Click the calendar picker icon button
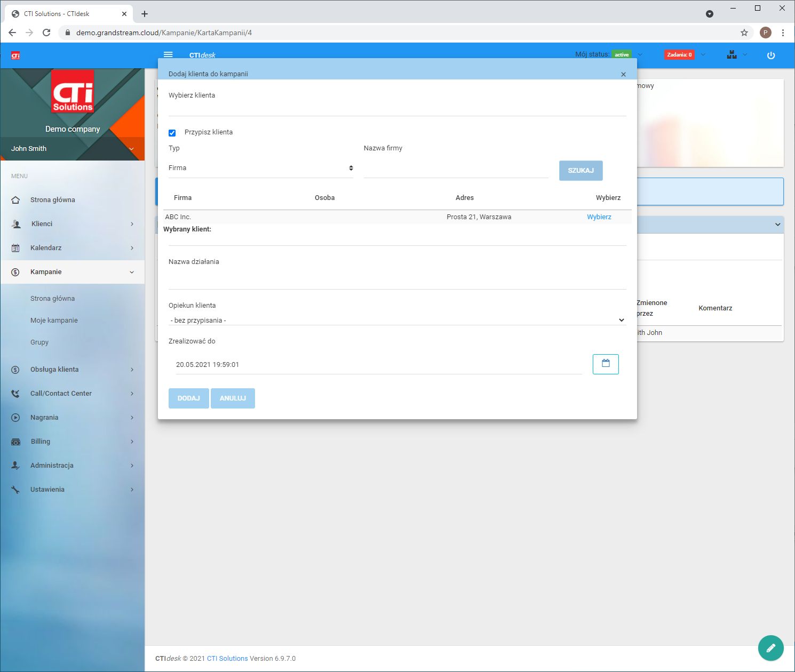The width and height of the screenshot is (795, 672). coord(606,364)
